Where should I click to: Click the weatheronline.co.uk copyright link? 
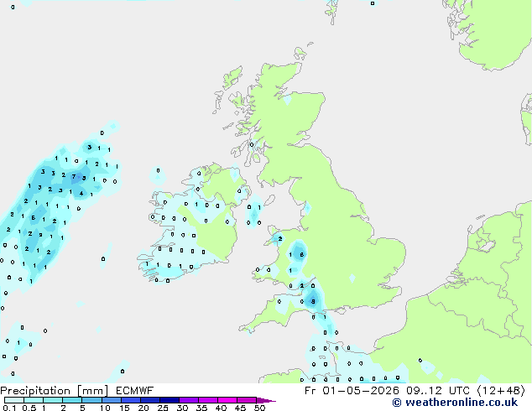(455, 403)
